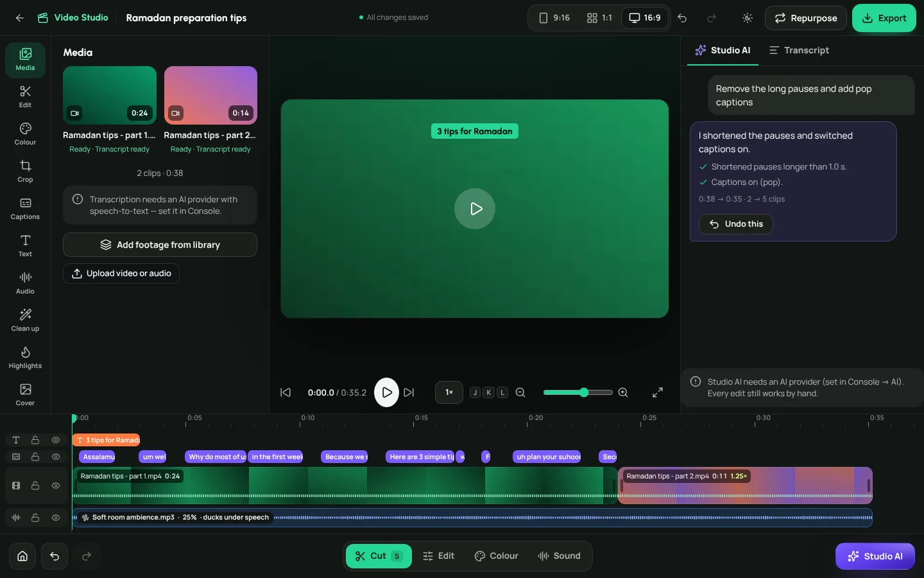The height and width of the screenshot is (578, 924).
Task: Open the Audio panel in sidebar
Action: tap(25, 283)
